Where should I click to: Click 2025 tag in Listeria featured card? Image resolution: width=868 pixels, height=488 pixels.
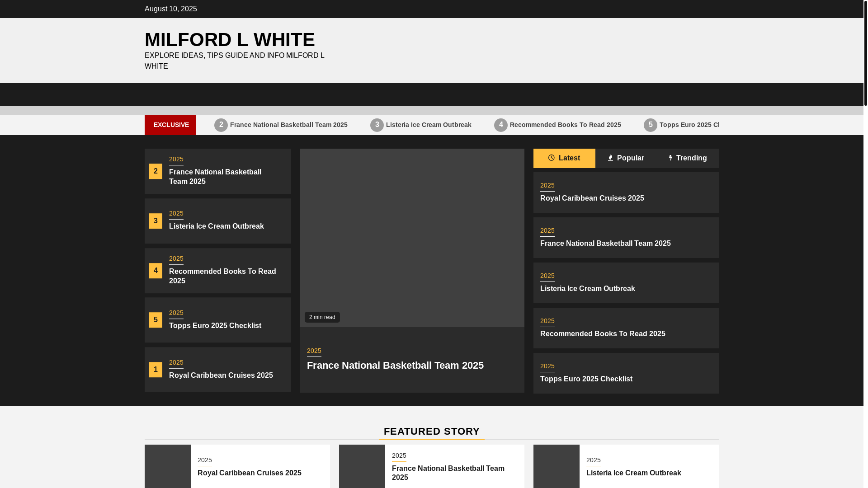coord(594,460)
